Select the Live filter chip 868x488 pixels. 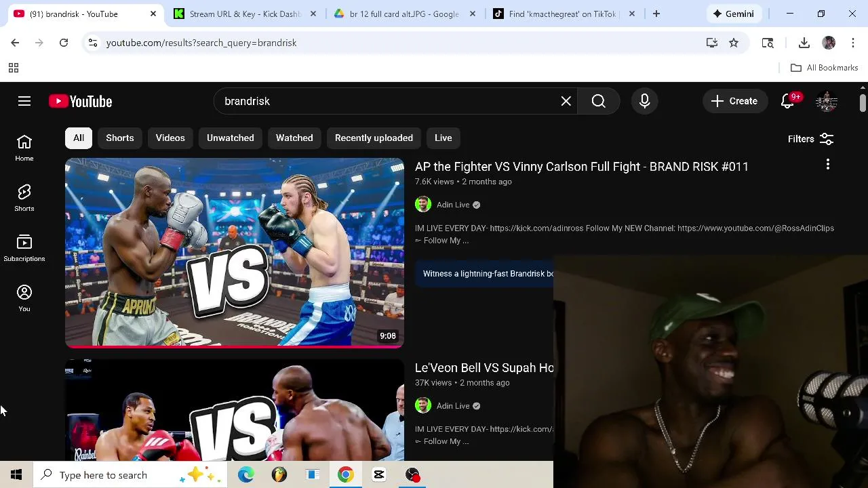pos(443,138)
